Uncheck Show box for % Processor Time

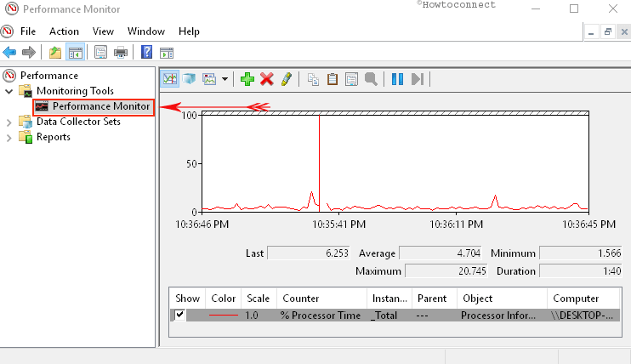[x=179, y=315]
